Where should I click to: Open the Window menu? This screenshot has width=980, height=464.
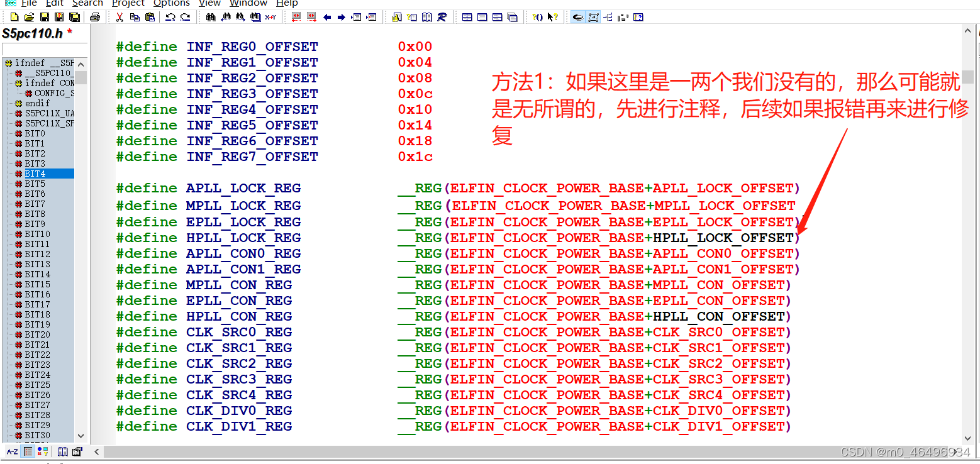pyautogui.click(x=248, y=3)
